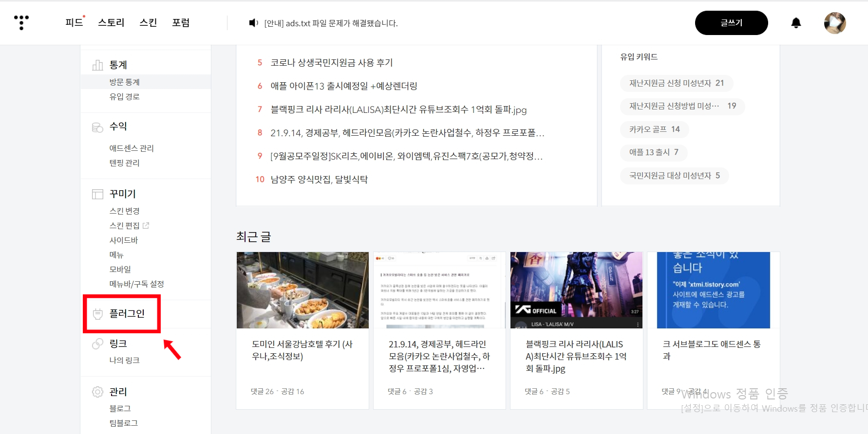Open 스킨 편집 menu item
Screen dimensions: 868x434
point(125,225)
